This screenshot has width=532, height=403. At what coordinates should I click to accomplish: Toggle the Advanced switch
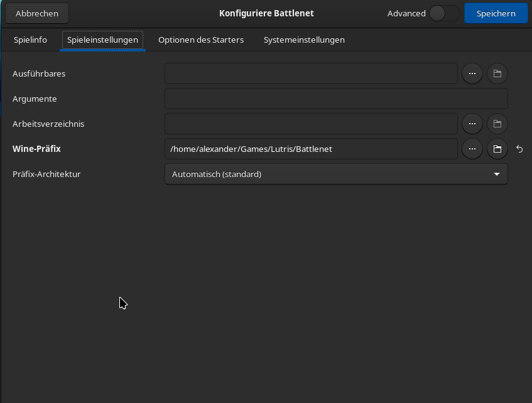(444, 14)
